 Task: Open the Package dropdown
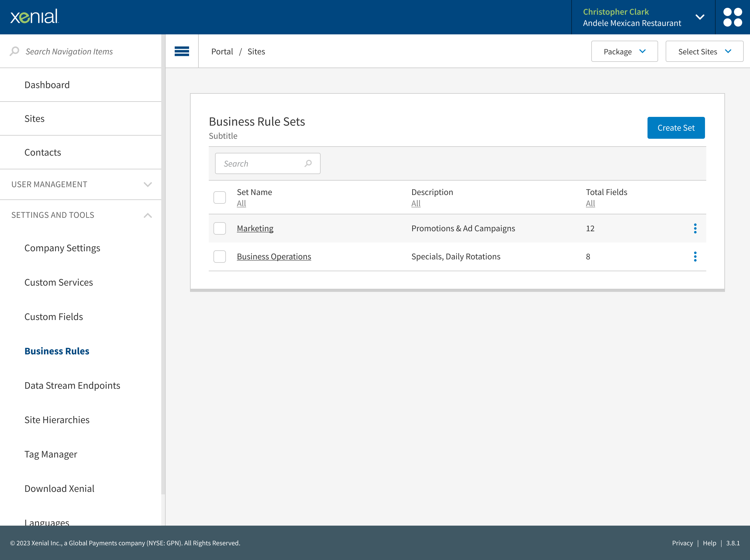(624, 52)
